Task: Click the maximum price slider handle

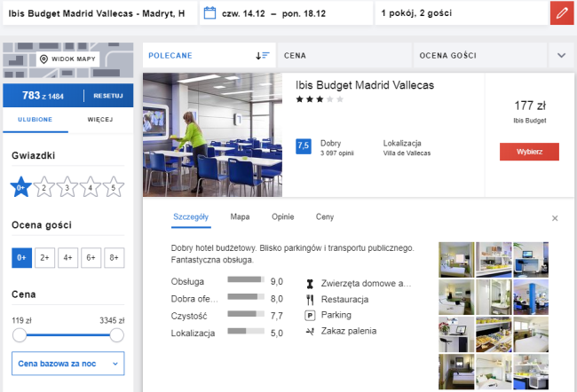Action: click(x=116, y=335)
